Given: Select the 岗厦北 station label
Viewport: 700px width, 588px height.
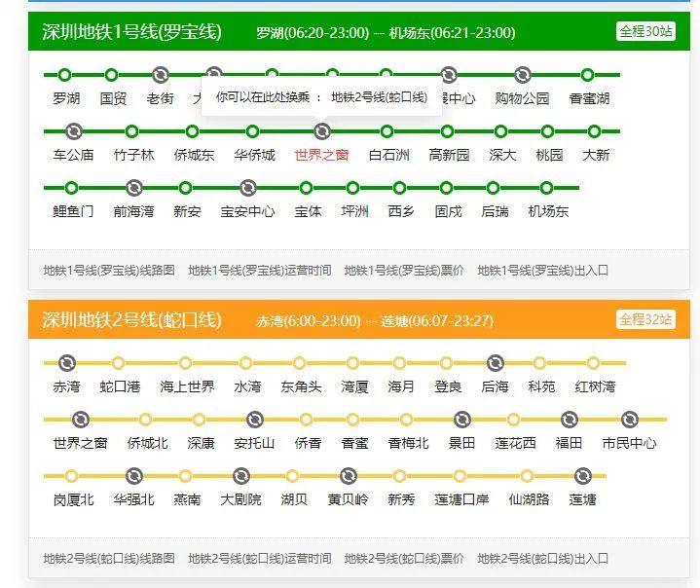Looking at the screenshot, I should tap(73, 499).
